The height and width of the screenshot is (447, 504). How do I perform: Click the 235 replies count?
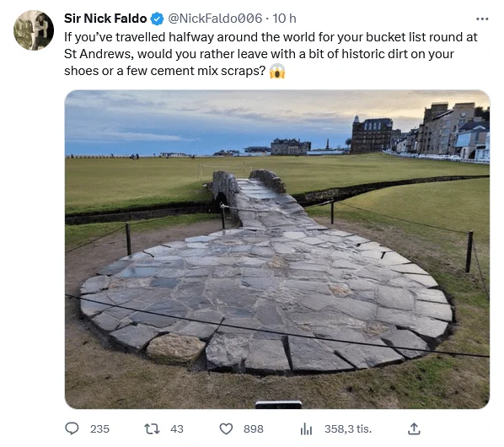coord(99,428)
